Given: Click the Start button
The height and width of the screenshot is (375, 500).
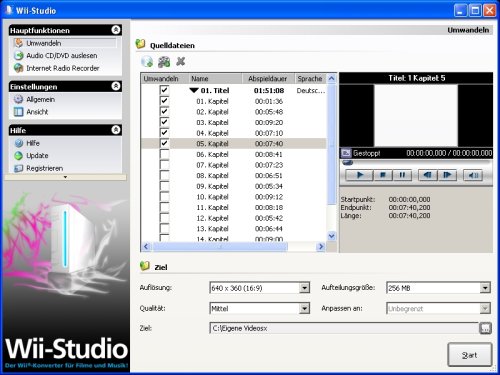Looking at the screenshot, I should [x=470, y=355].
